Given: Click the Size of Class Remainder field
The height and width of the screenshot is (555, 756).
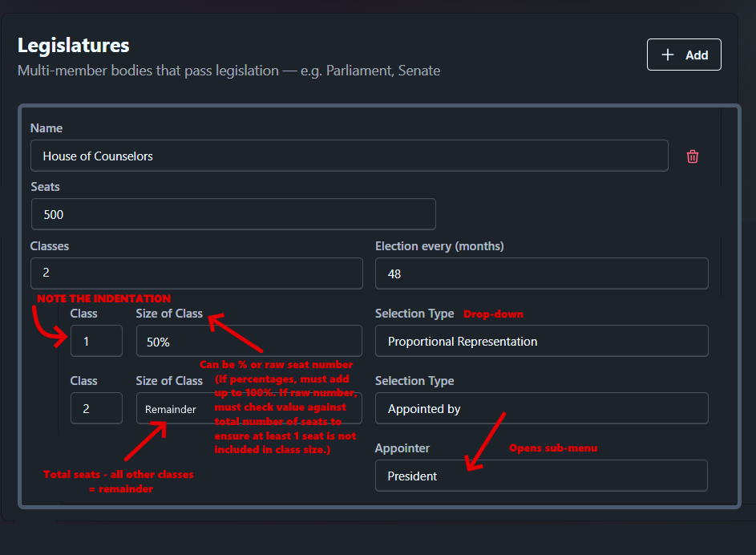Looking at the screenshot, I should coord(249,408).
